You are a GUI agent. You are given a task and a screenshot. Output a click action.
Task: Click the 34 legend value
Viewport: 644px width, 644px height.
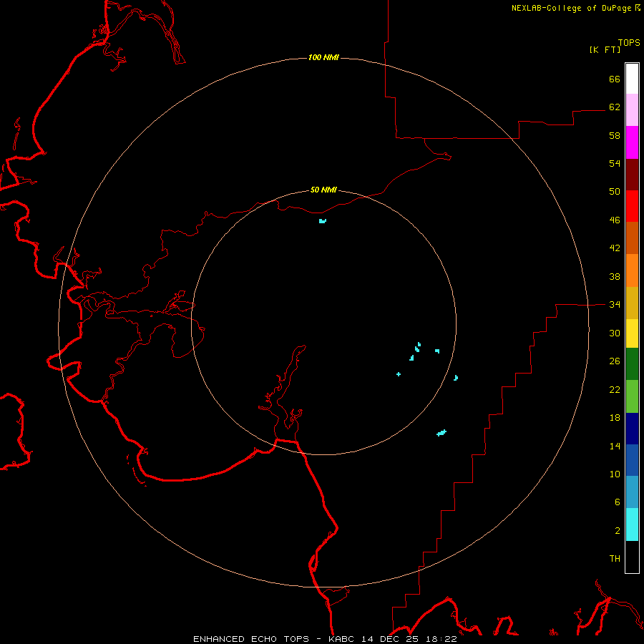pyautogui.click(x=615, y=305)
